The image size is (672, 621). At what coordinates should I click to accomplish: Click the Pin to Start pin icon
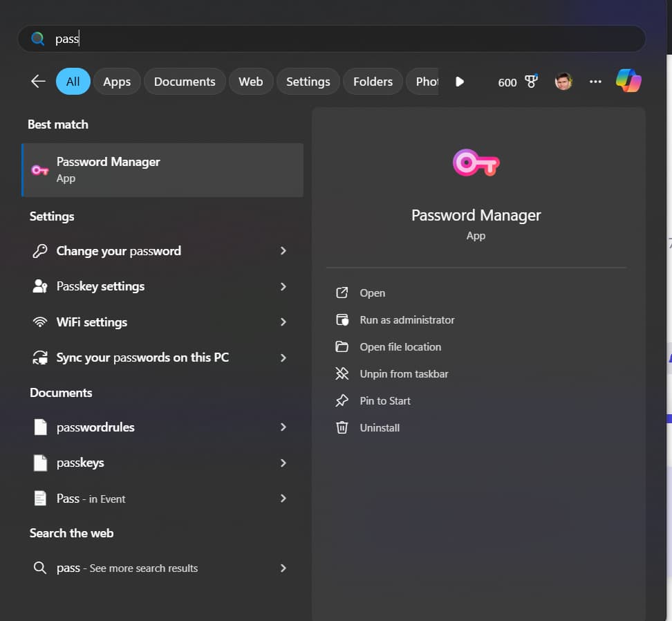(x=342, y=400)
